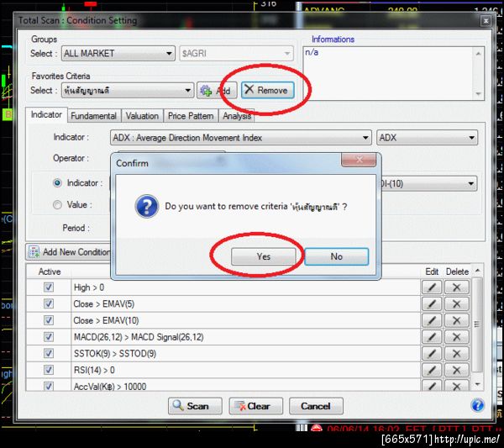Click the conditions list scroll-up arrow
This screenshot has width=504, height=448.
pos(477,271)
